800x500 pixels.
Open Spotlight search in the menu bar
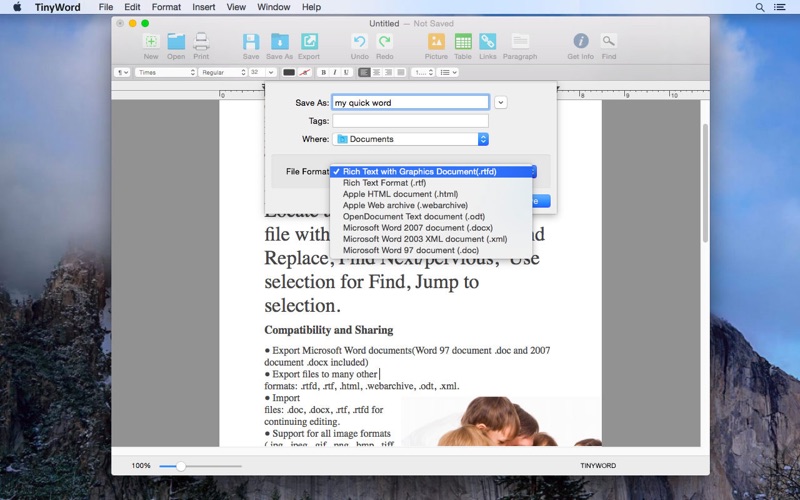tap(760, 7)
